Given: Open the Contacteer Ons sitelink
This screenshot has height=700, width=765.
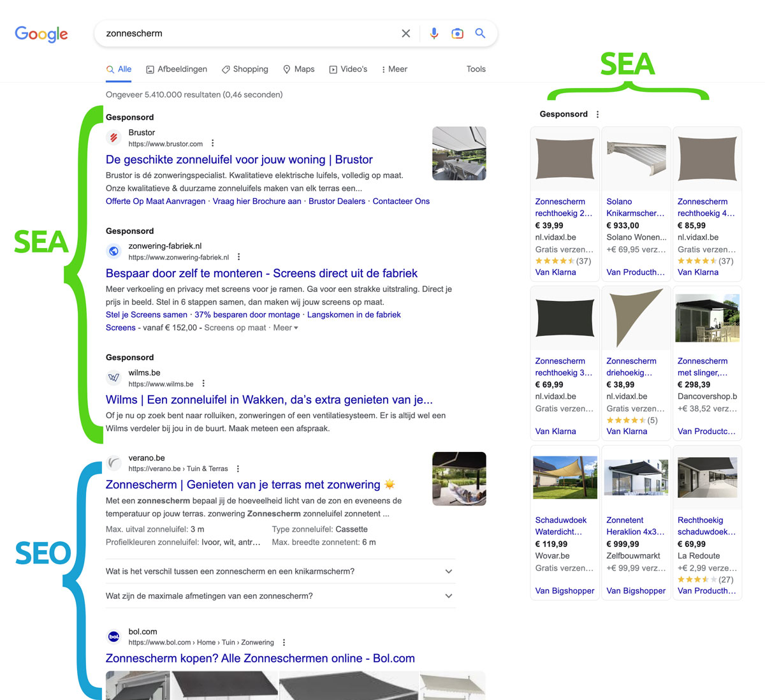Looking at the screenshot, I should click(x=401, y=201).
